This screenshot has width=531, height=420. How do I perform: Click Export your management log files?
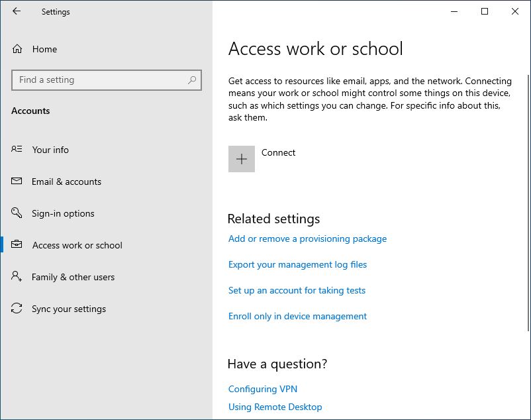click(297, 264)
